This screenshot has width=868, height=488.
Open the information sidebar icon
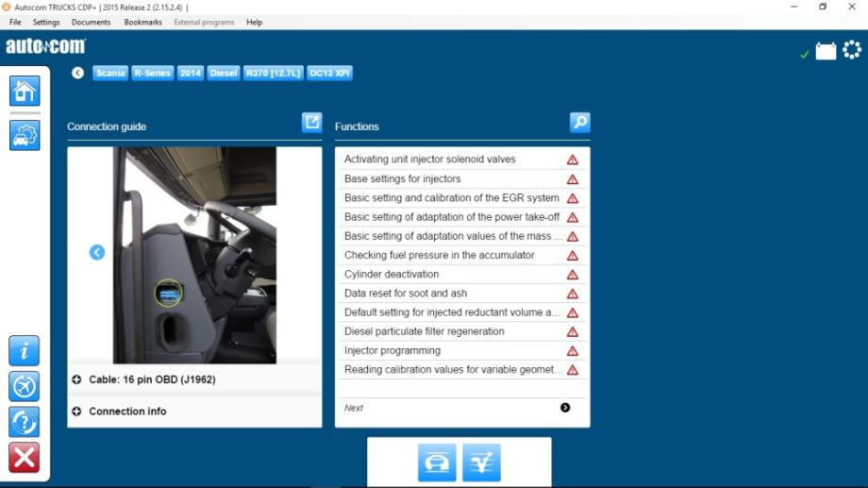[24, 350]
